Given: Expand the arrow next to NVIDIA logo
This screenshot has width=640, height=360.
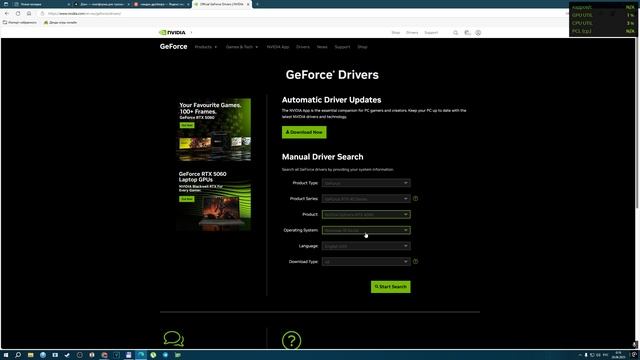Looking at the screenshot, I should click(191, 33).
